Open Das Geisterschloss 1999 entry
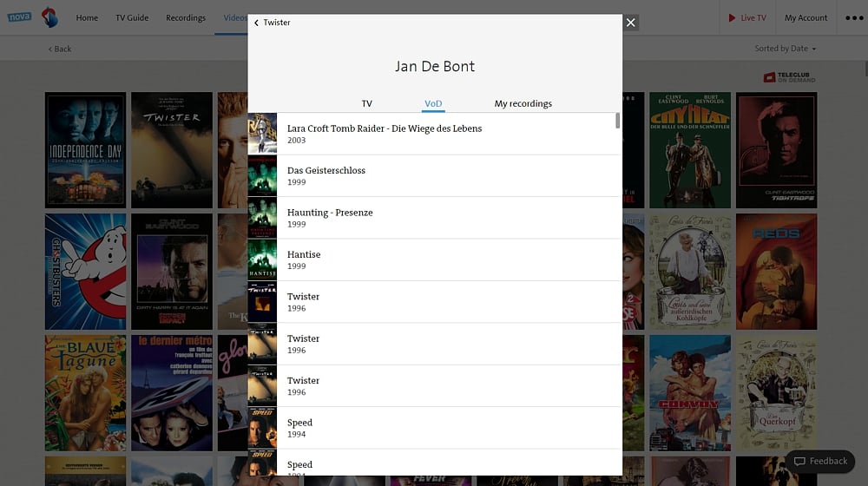Image resolution: width=868 pixels, height=486 pixels. click(x=435, y=175)
